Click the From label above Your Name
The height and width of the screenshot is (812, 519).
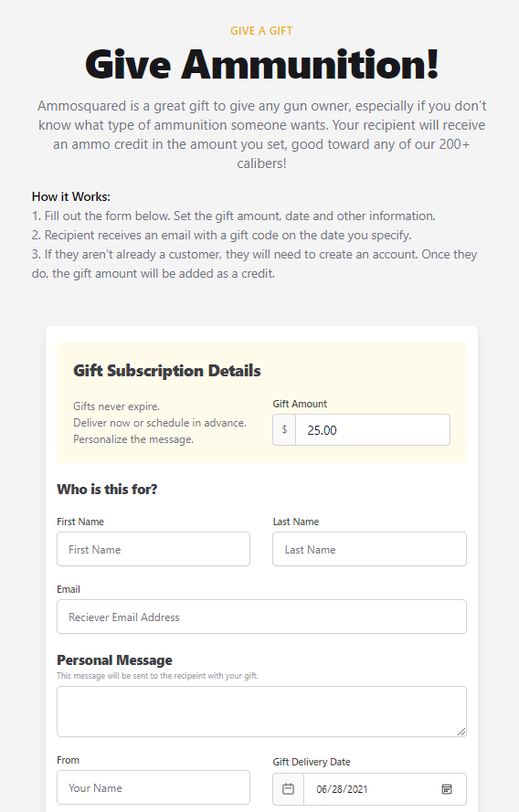[68, 760]
